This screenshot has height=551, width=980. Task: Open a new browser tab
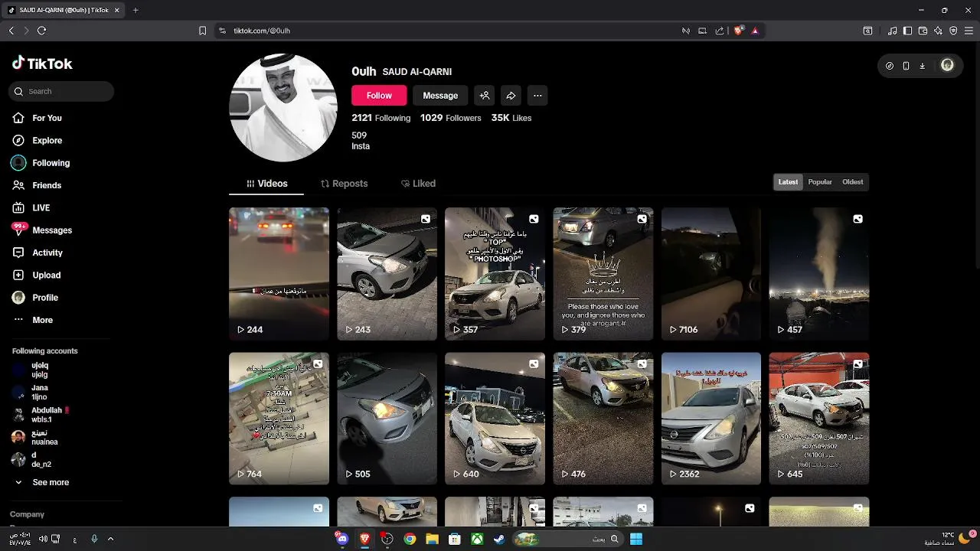pyautogui.click(x=136, y=10)
